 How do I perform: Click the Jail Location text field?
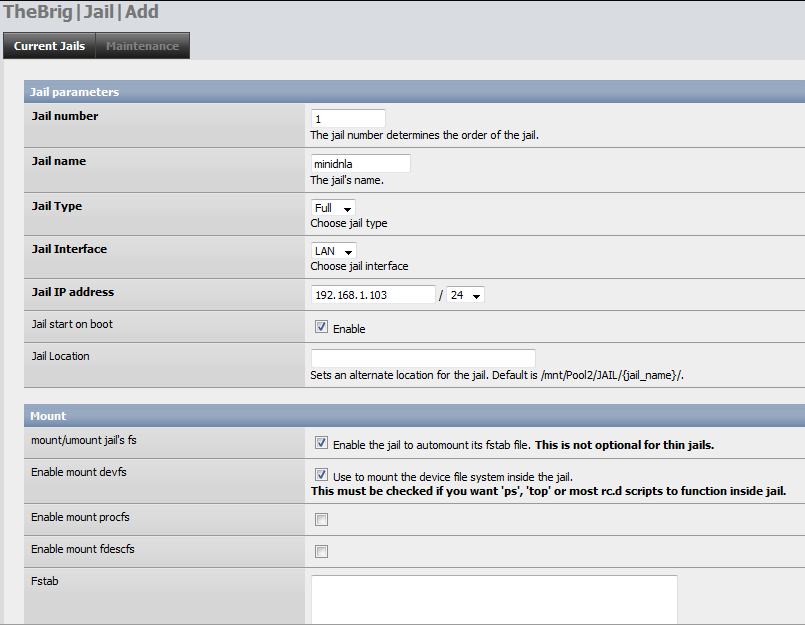click(x=423, y=358)
